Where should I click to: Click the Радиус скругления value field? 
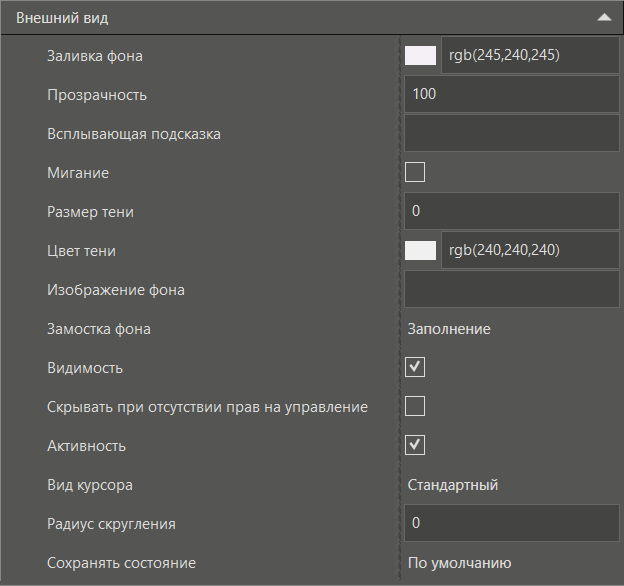click(x=510, y=524)
